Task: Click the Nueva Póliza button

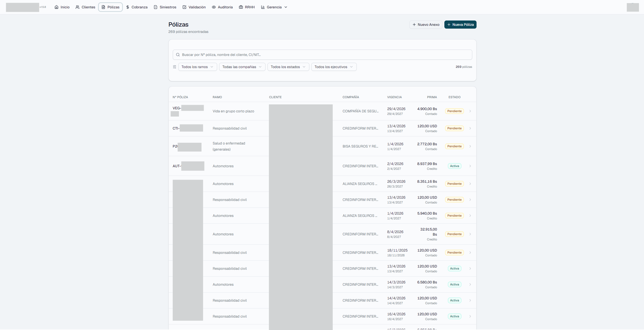Action: coord(460,25)
